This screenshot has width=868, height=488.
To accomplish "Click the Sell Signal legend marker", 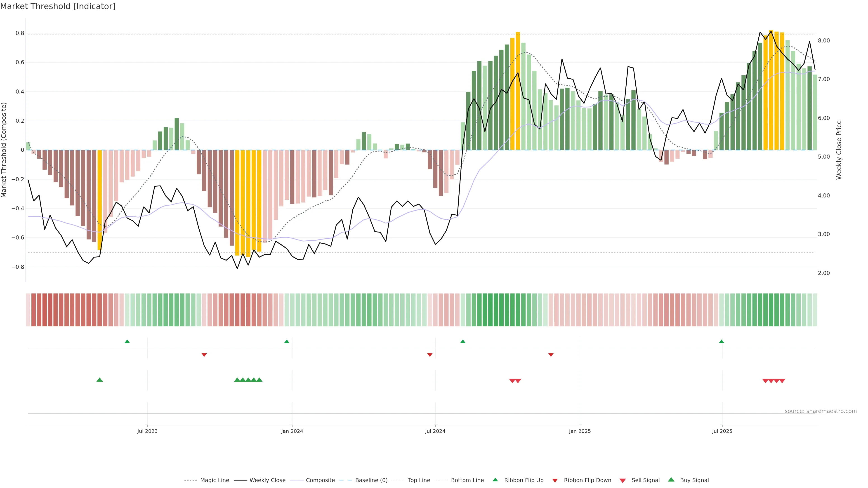I will [623, 481].
